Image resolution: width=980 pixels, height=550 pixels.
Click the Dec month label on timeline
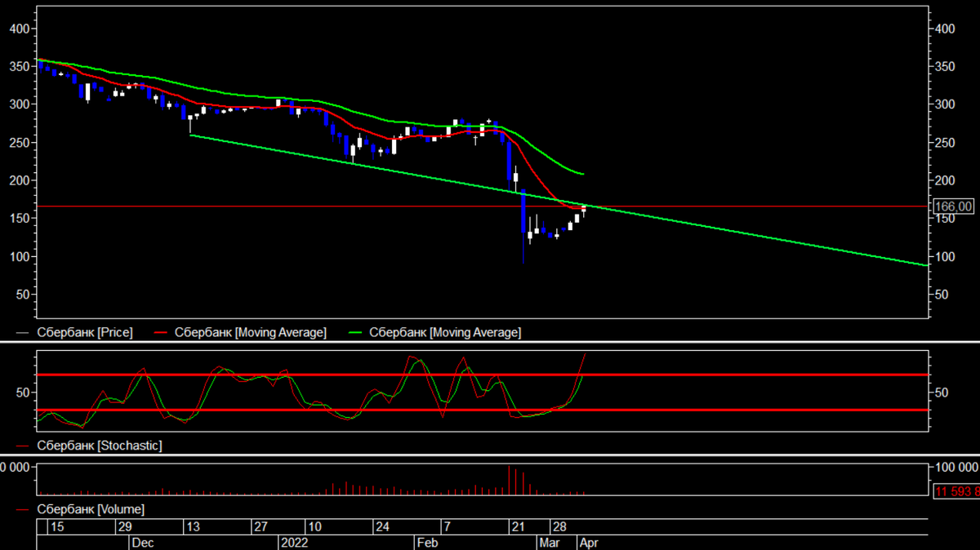pyautogui.click(x=143, y=542)
